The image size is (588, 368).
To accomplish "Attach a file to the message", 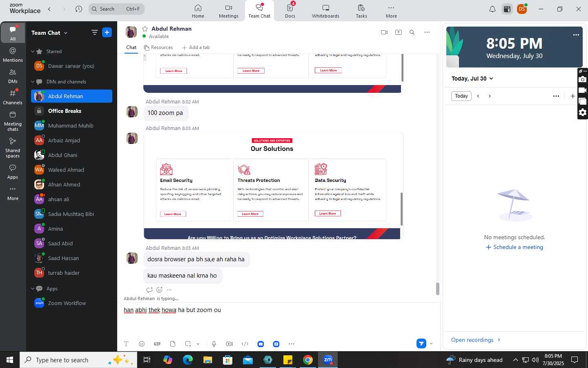I will [x=173, y=344].
